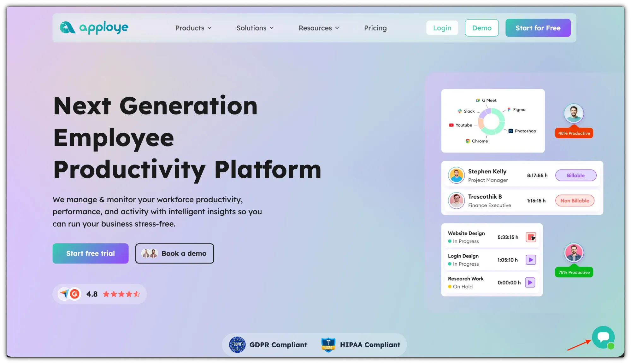Click the Apploye logo
Viewport: 631px width, 364px height.
coord(94,28)
